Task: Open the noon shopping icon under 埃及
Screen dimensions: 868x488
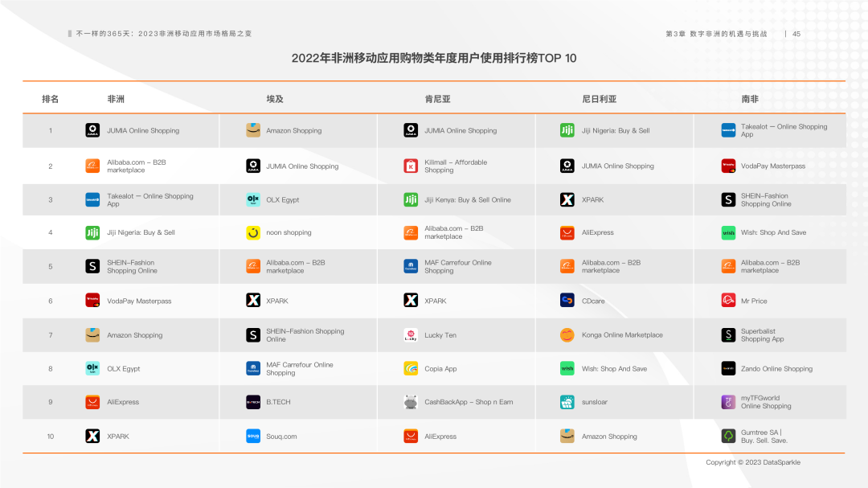Action: [252, 232]
